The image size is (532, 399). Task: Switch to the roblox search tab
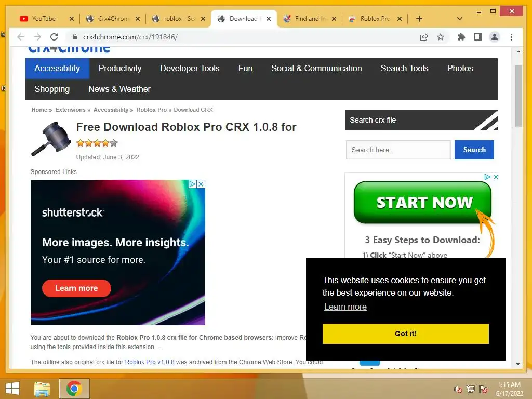tap(179, 19)
